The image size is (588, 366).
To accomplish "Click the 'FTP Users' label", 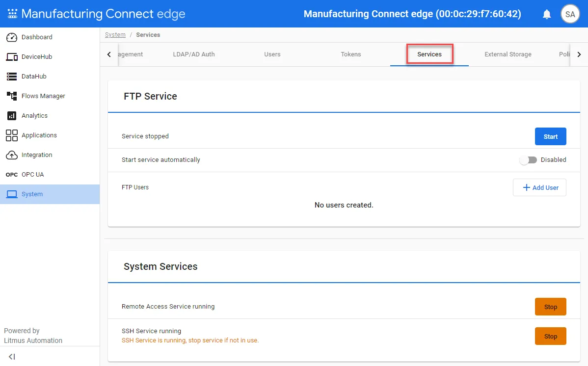I will pos(135,187).
